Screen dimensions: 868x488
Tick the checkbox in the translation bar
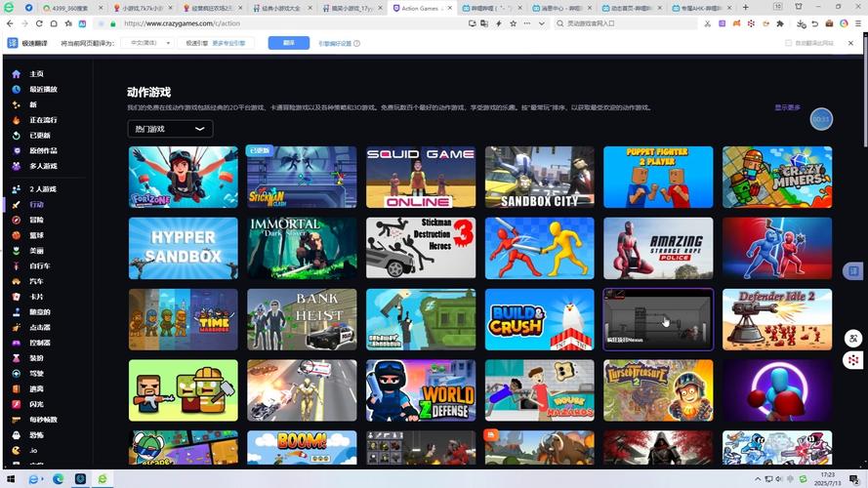tap(789, 43)
